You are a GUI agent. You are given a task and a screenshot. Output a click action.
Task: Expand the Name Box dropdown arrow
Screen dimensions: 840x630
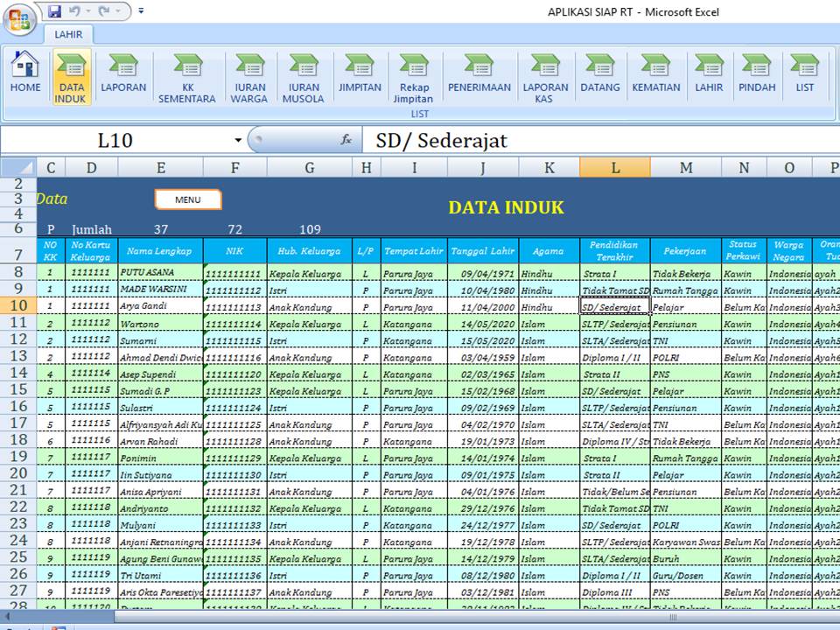(238, 140)
